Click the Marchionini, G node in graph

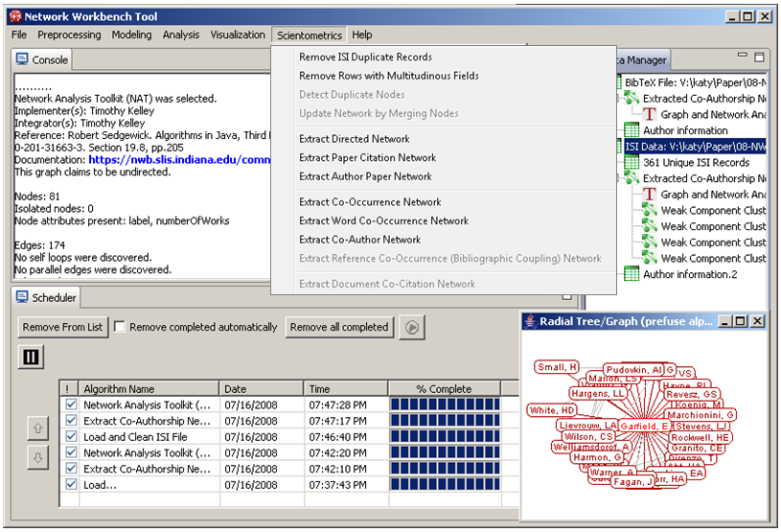click(x=701, y=415)
